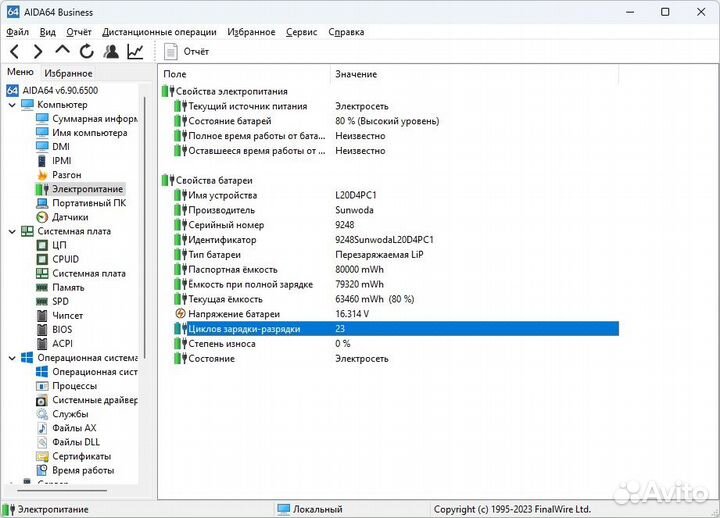Click the Отчёт toolbar button label

196,51
